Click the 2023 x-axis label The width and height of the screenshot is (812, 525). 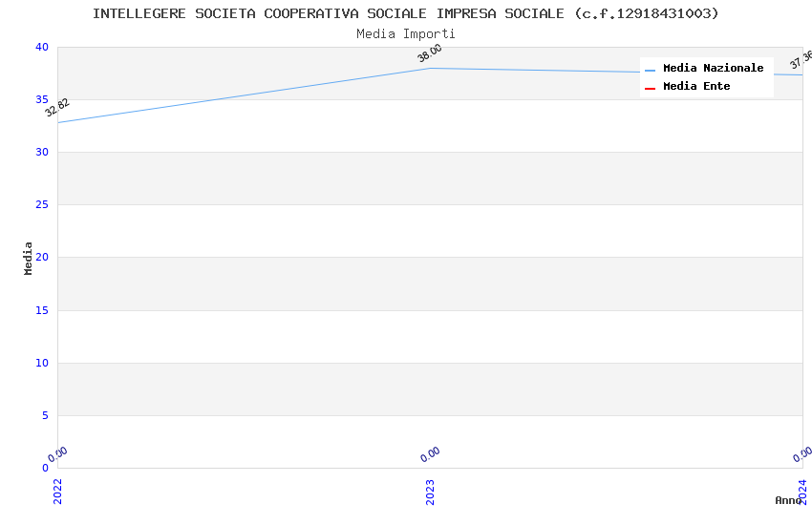[x=430, y=492]
